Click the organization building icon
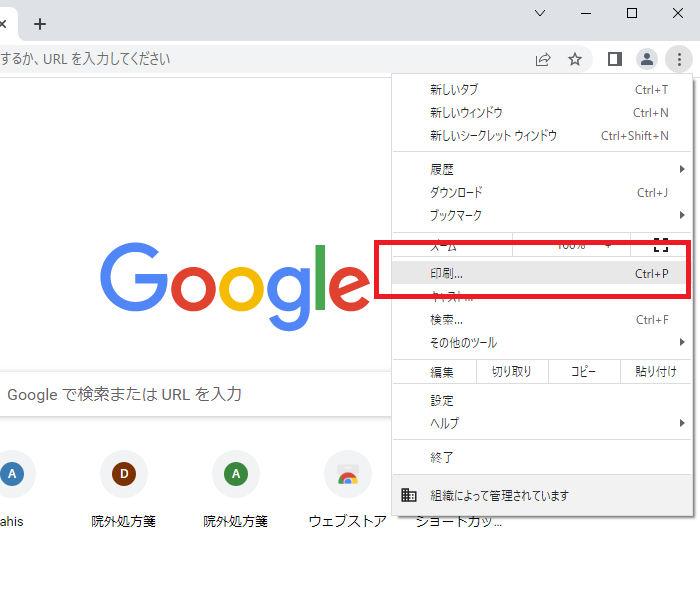The image size is (700, 590). click(x=408, y=495)
